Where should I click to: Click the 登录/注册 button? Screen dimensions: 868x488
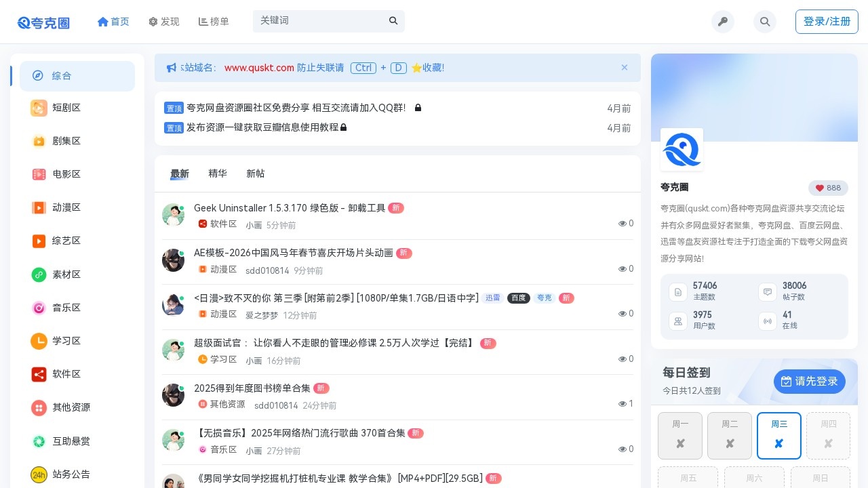point(827,22)
